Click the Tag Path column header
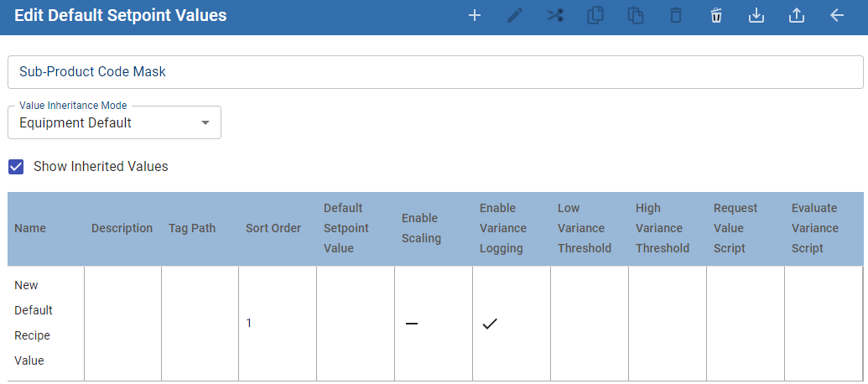Image resolution: width=868 pixels, height=384 pixels. (x=192, y=228)
